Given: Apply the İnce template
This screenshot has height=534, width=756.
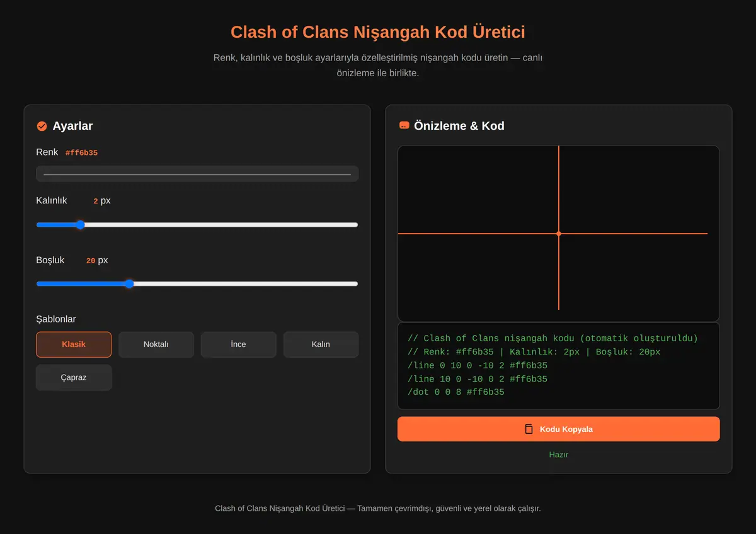Looking at the screenshot, I should pyautogui.click(x=238, y=344).
